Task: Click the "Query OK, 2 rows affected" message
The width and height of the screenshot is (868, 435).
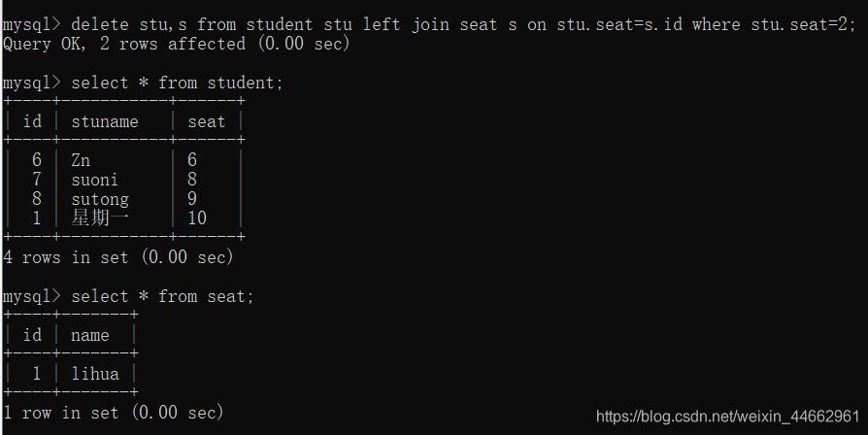Action: pos(176,44)
